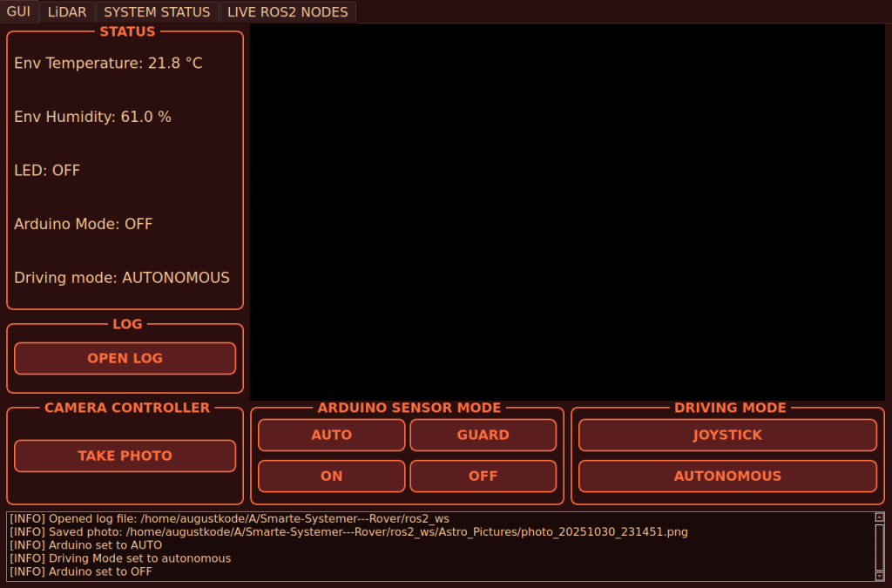Select GUARD Arduino sensor mode
Viewport: 892px width, 588px height.
click(483, 435)
